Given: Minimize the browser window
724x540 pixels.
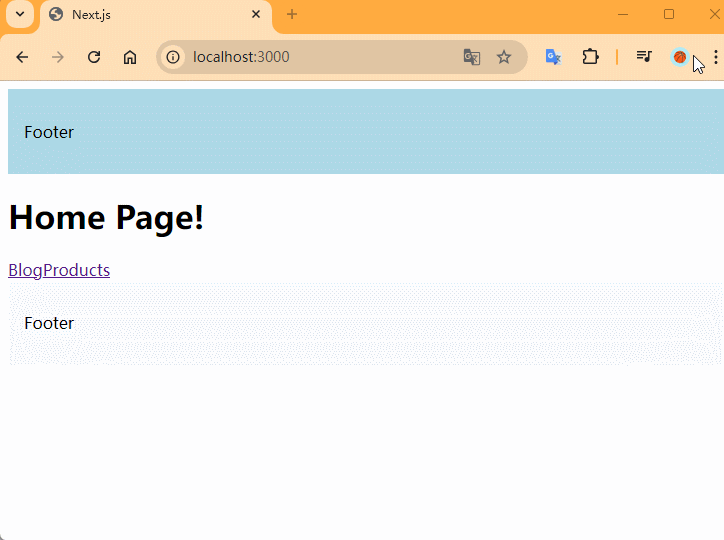Looking at the screenshot, I should coord(623,14).
